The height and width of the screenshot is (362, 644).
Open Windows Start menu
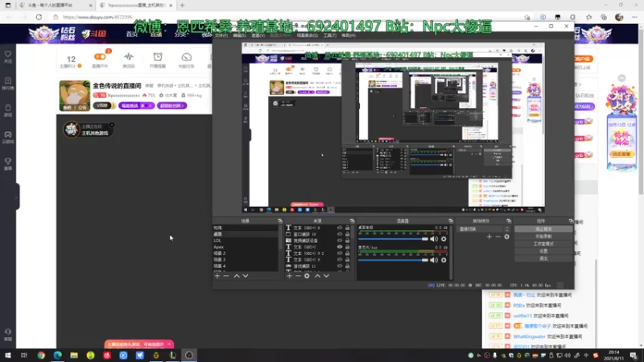pyautogui.click(x=8, y=355)
